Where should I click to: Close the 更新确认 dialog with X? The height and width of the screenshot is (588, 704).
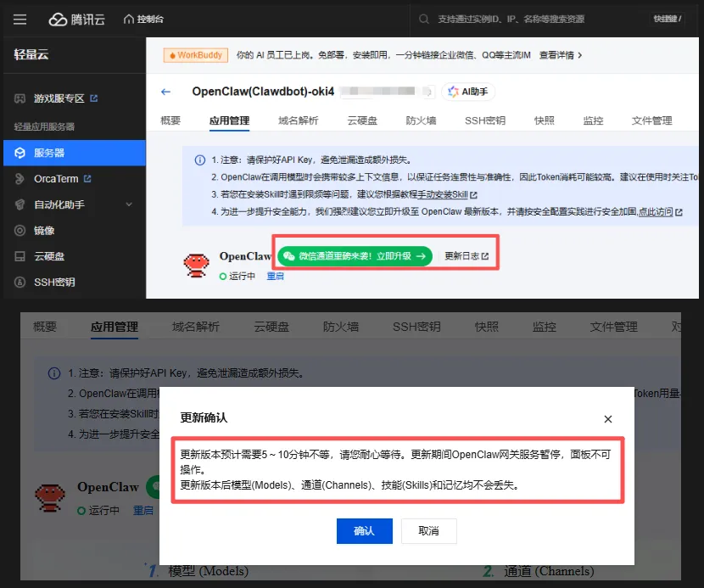[x=608, y=419]
